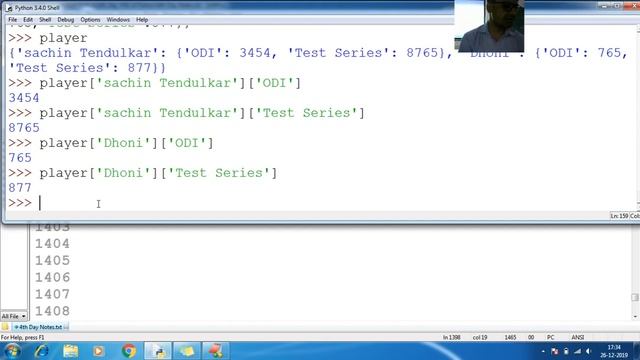
Task: Click the ANSI encoding status entry
Action: click(x=578, y=338)
